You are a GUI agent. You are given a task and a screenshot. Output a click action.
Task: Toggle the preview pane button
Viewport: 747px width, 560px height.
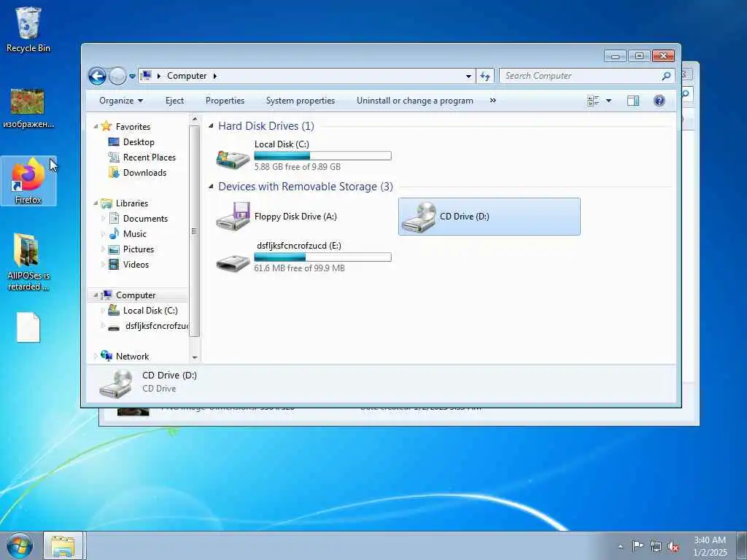pyautogui.click(x=633, y=101)
